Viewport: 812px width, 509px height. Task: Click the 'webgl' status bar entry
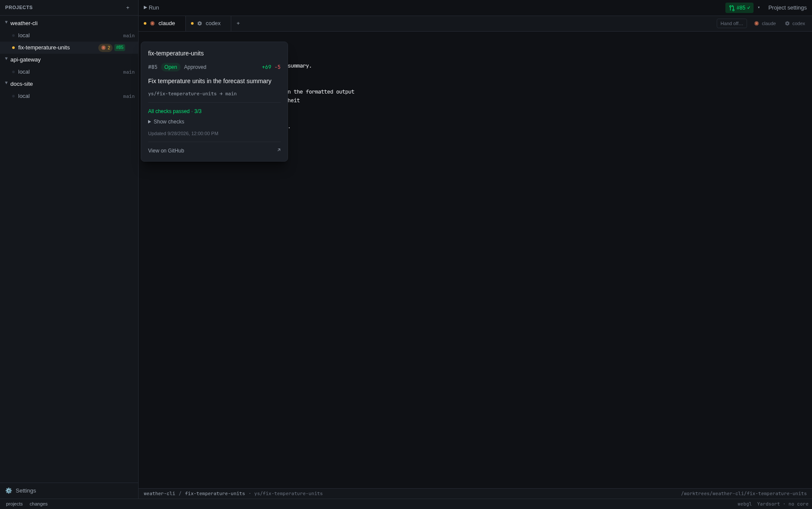[x=745, y=504]
